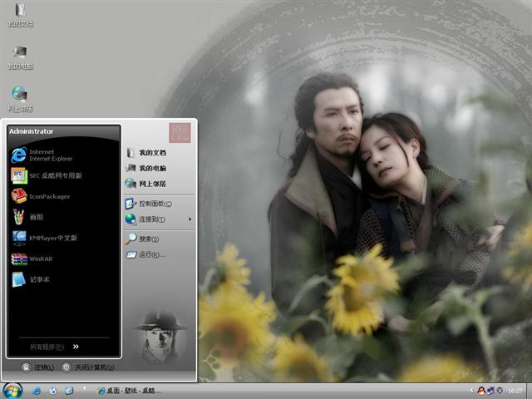Launch IconPackager from the Start menu
532x399 pixels.
[x=48, y=196]
